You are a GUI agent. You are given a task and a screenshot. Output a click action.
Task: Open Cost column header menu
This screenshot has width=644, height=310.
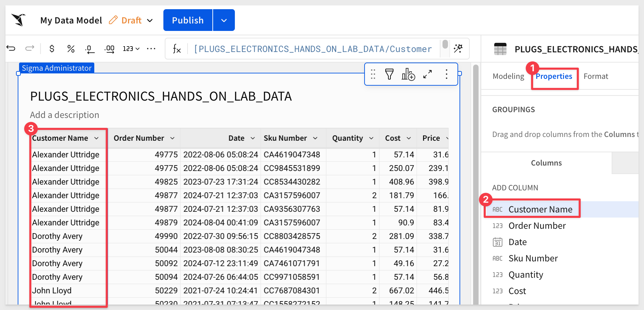[x=409, y=138]
